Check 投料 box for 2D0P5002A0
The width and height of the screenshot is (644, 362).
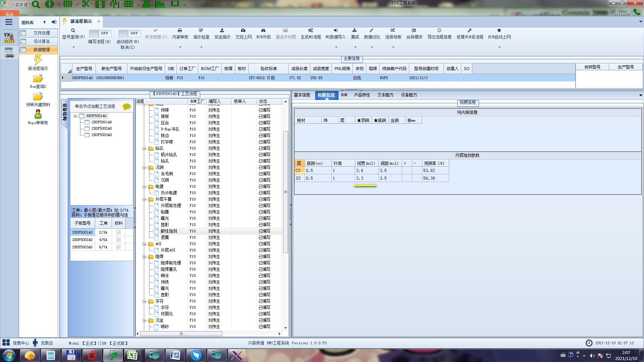pos(118,240)
